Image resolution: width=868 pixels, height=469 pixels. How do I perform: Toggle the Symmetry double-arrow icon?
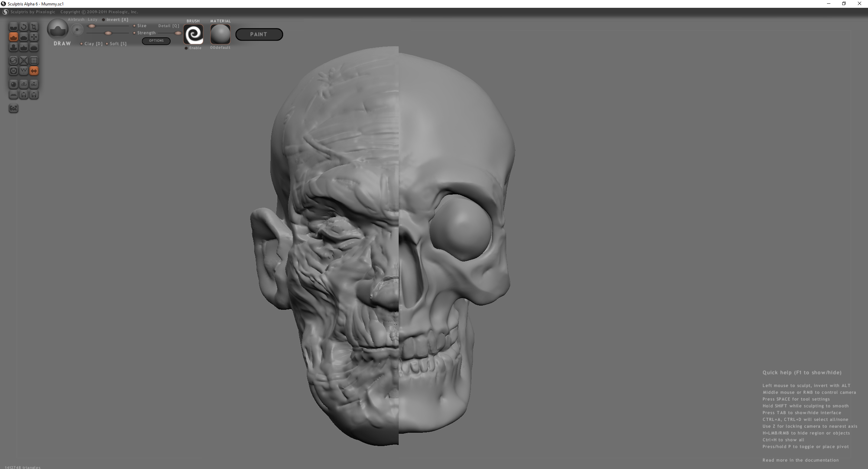point(34,71)
